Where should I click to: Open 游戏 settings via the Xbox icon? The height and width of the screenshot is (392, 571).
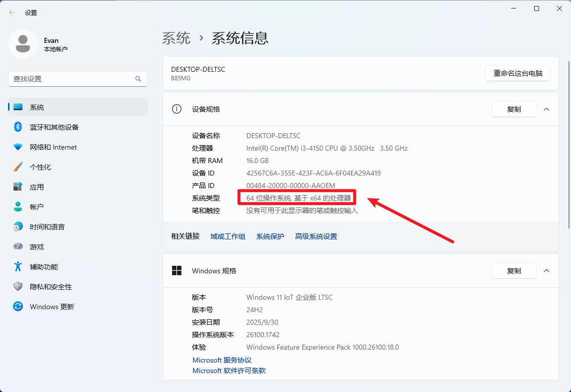[18, 246]
